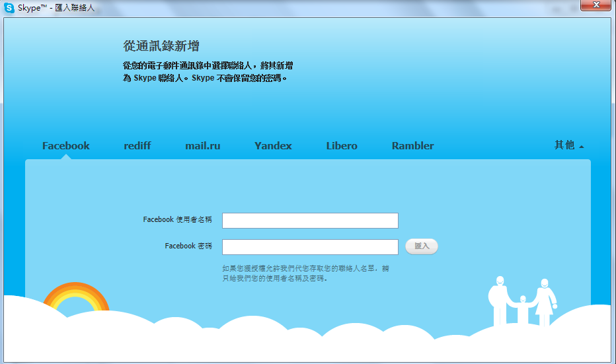Screen dimensions: 616x364
Task: Click the 匯入 import button
Action: [x=422, y=246]
